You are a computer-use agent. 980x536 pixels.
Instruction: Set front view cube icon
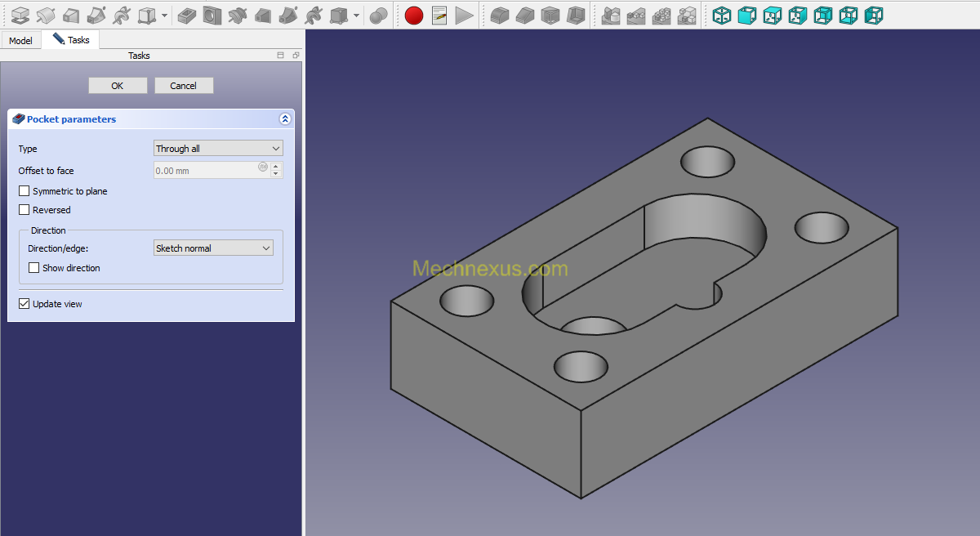click(747, 15)
